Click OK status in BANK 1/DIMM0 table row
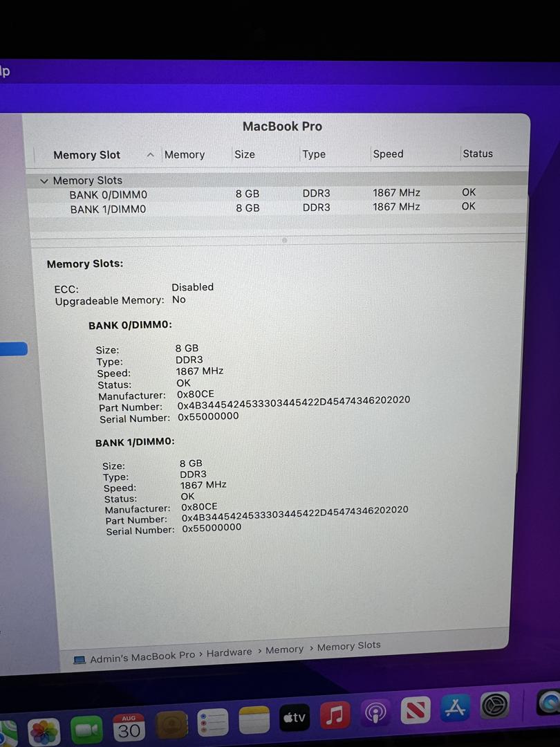Viewport: 560px width, 747px height. click(x=469, y=206)
